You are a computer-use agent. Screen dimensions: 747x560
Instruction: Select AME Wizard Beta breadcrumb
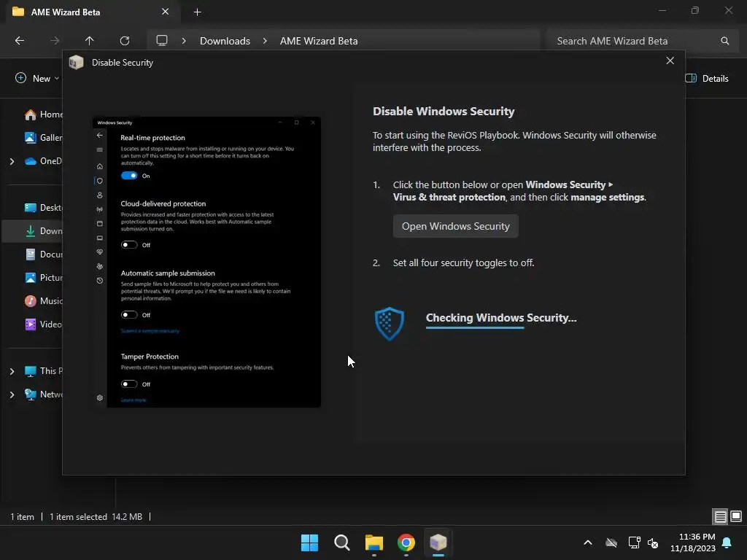(x=319, y=41)
